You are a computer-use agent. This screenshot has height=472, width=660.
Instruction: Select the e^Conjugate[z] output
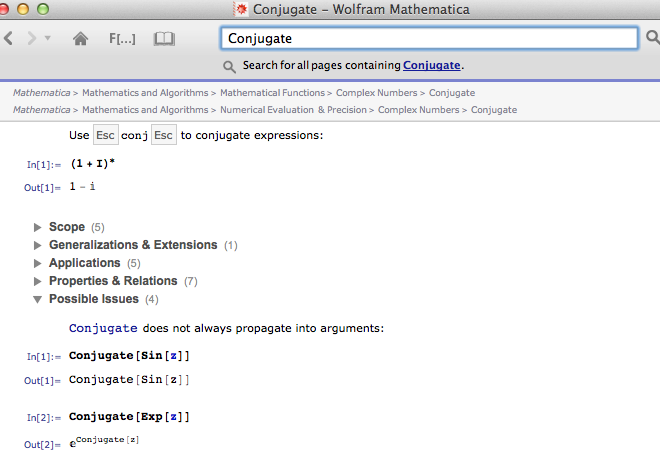point(104,442)
